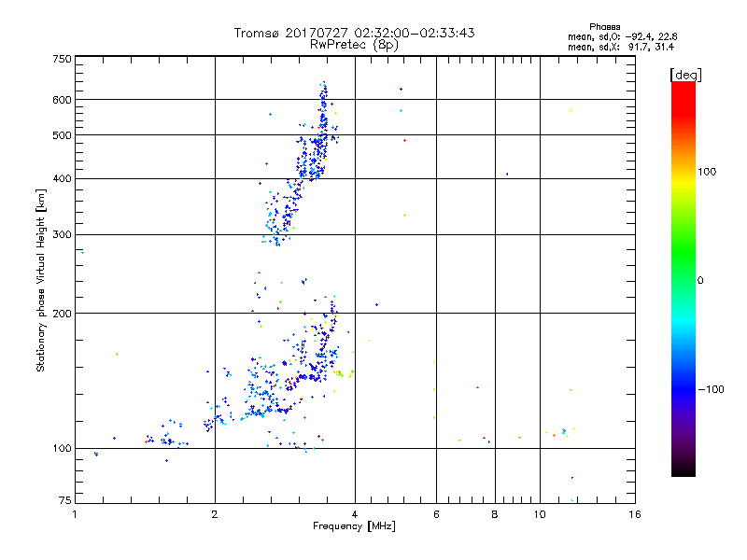Click the plot title 'Tromsø 20170727 02:32:00-02:33:43'
Viewport: 747px width, 560px height.
point(354,33)
